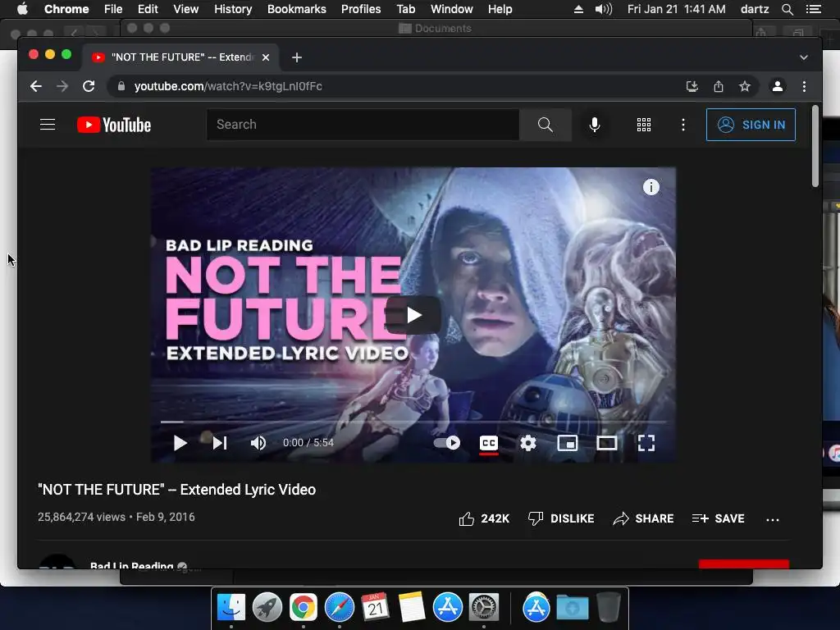Enter full screen mode
The width and height of the screenshot is (840, 630).
click(646, 443)
